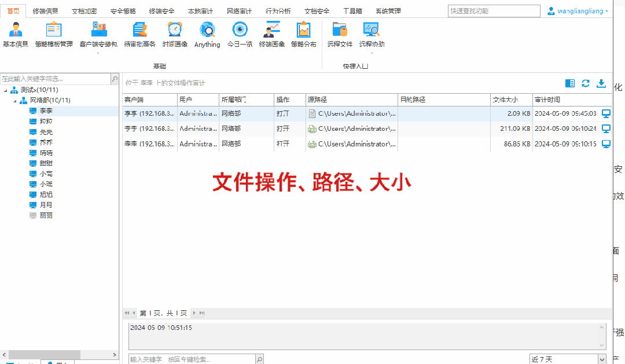Click the PNG file icon in the 211.09 KB row
Screen dimensions: 625x364
[x=312, y=129]
